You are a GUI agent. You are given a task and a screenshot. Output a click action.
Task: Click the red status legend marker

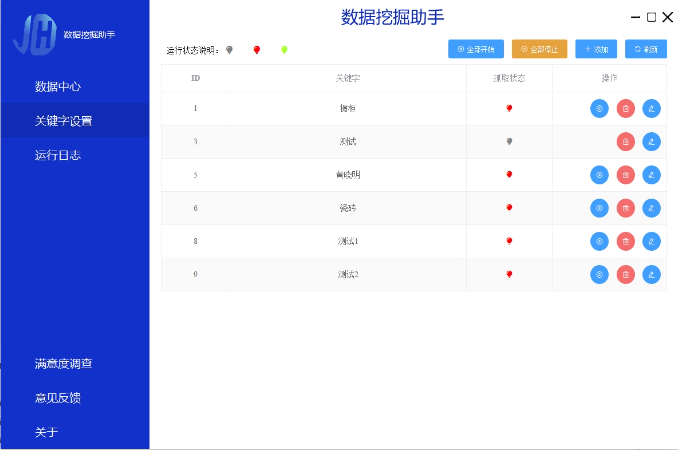click(x=257, y=50)
